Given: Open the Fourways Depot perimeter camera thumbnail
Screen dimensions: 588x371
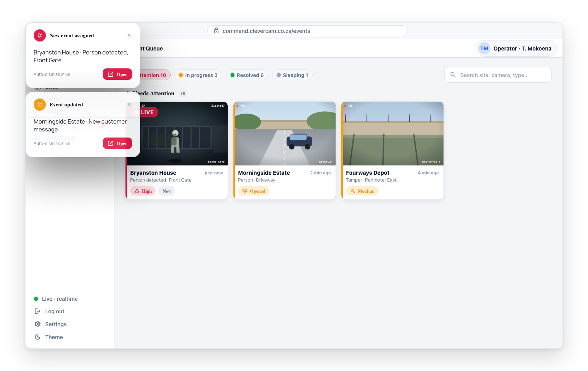Looking at the screenshot, I should (x=393, y=134).
